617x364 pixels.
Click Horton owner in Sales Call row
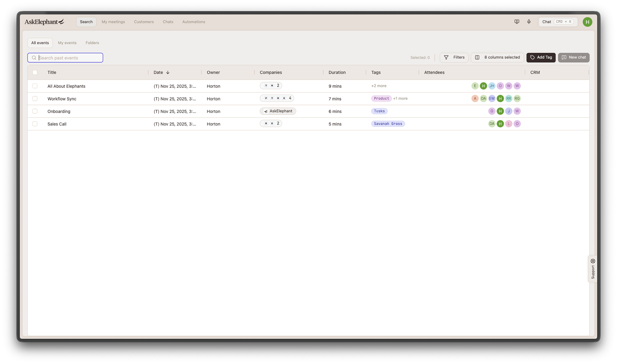point(214,124)
